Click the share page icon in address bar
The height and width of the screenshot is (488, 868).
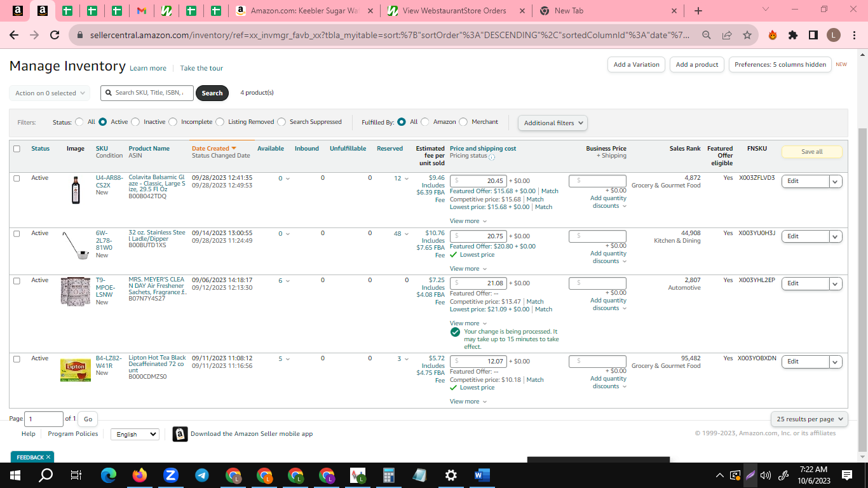pyautogui.click(x=727, y=35)
